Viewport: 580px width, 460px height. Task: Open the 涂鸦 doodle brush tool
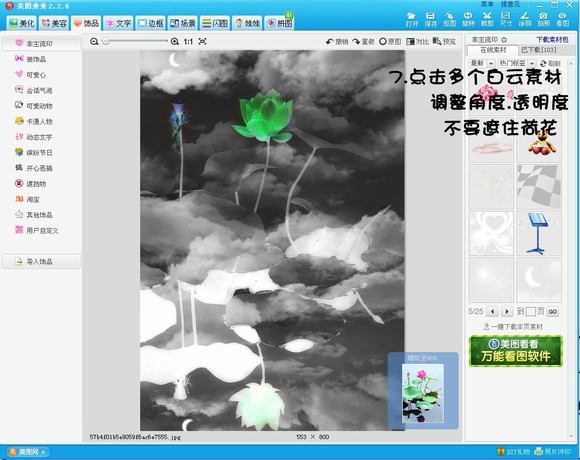point(525,19)
